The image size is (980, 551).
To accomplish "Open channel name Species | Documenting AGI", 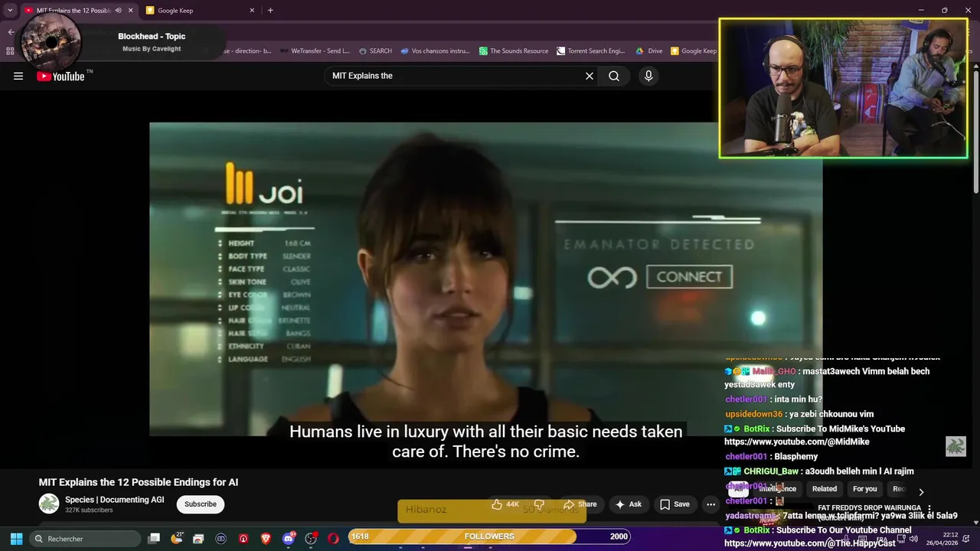I will (114, 500).
